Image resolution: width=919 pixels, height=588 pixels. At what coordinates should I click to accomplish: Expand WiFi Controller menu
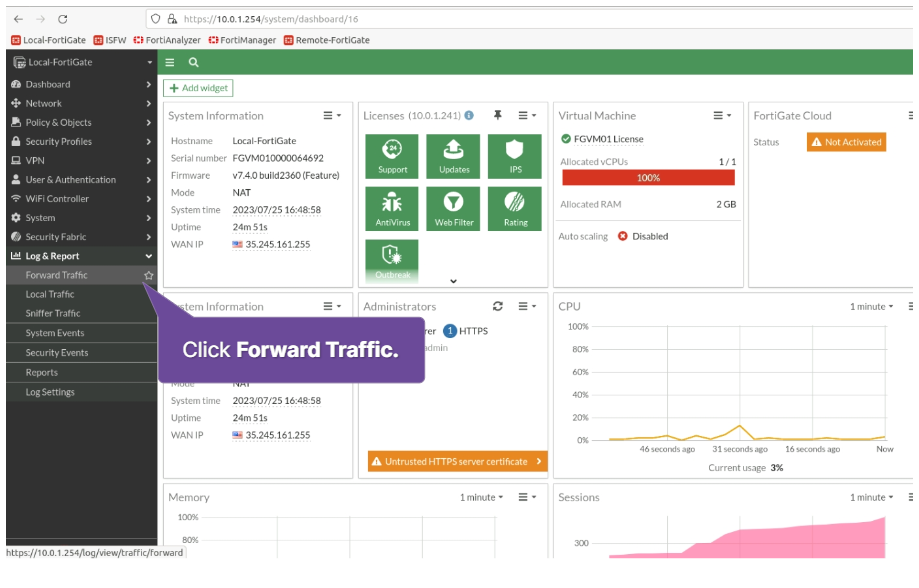82,199
